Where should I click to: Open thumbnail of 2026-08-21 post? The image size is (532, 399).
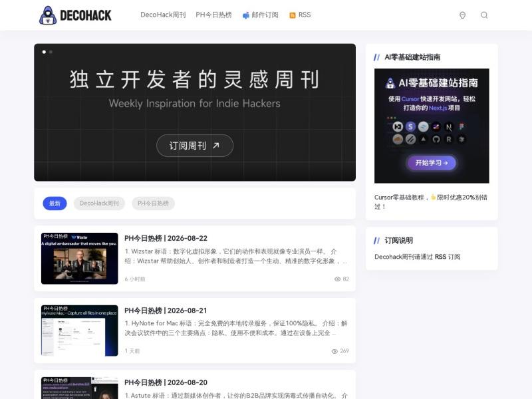79,331
